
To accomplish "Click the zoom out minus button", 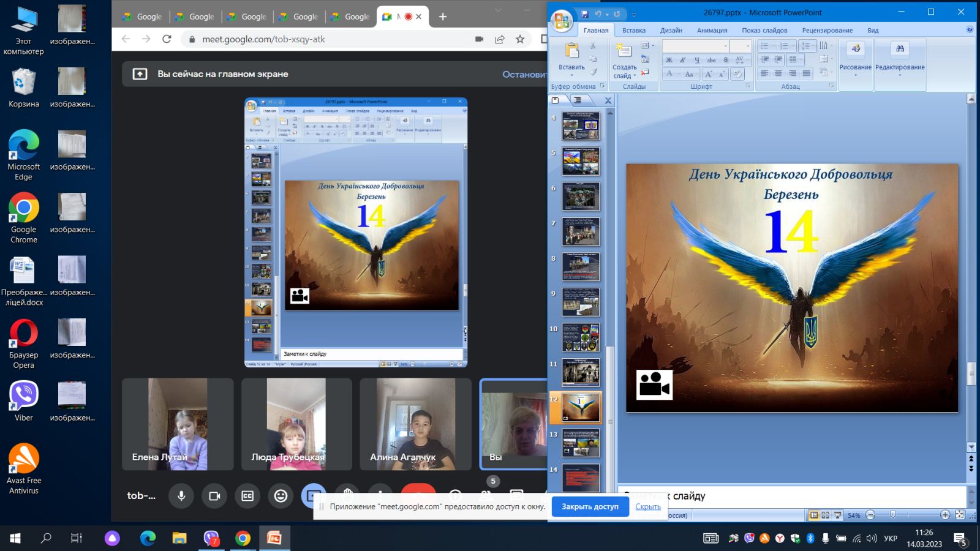I will coord(870,515).
